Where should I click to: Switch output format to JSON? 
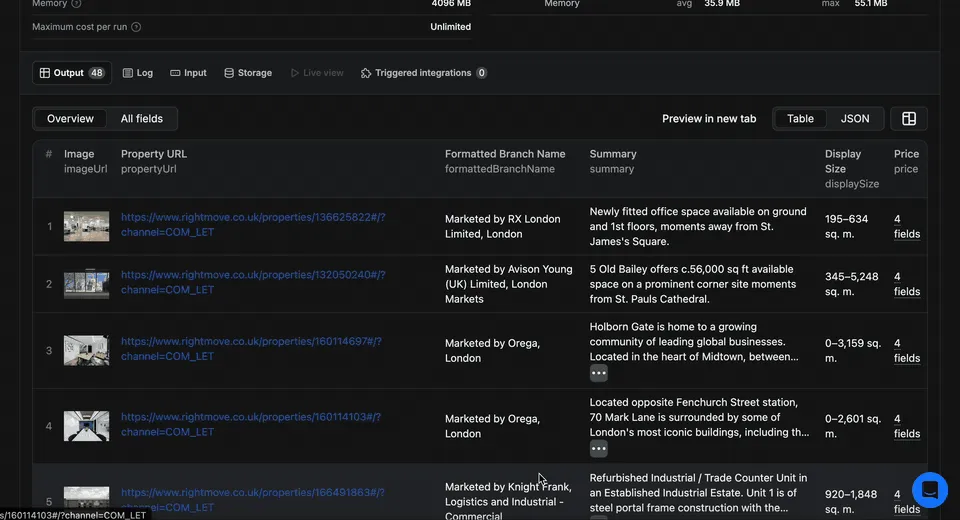tap(854, 118)
